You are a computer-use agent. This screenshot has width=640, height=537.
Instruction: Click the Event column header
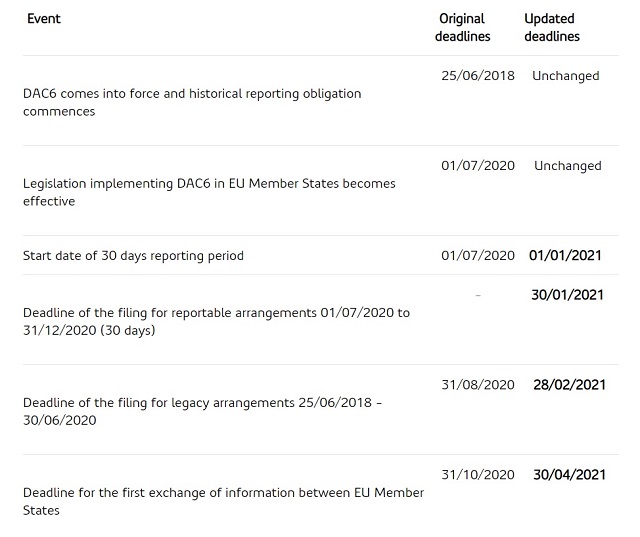[x=44, y=19]
